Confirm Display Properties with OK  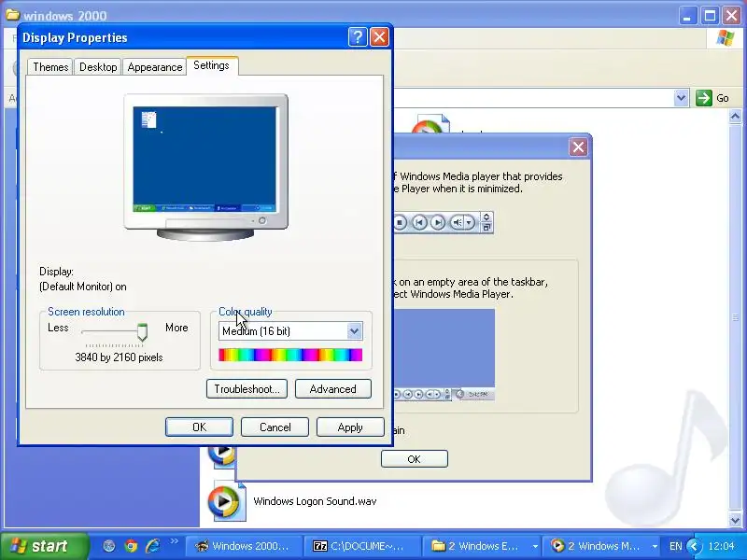tap(199, 427)
